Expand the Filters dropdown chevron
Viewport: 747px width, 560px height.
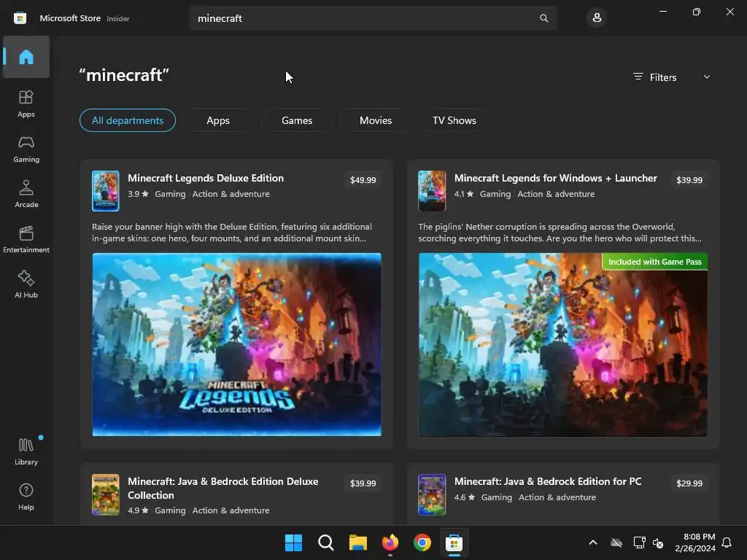707,77
